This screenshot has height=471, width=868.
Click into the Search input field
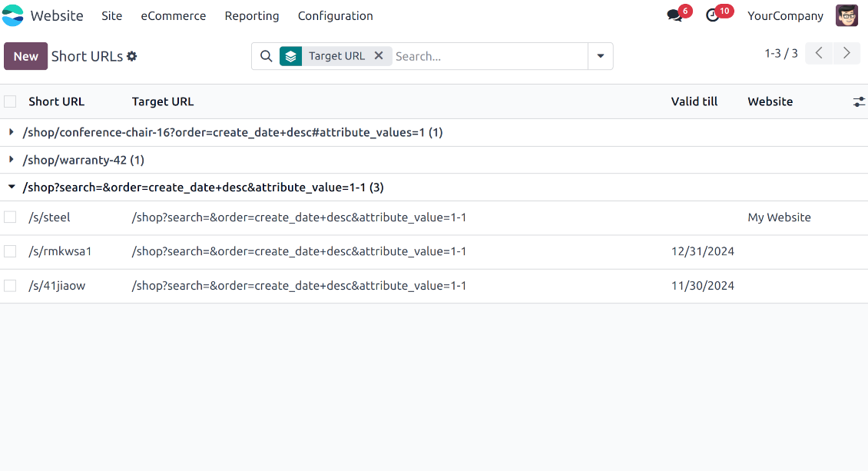click(488, 56)
